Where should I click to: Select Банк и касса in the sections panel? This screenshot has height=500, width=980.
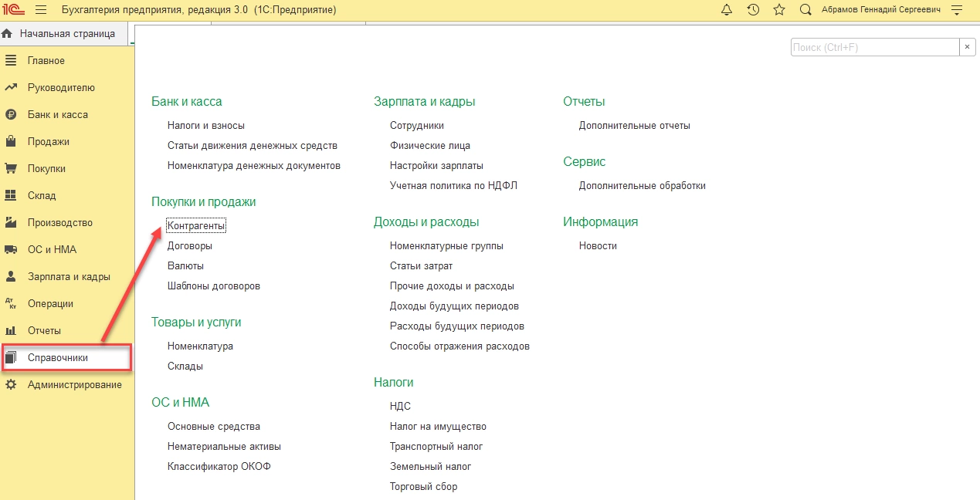(58, 115)
